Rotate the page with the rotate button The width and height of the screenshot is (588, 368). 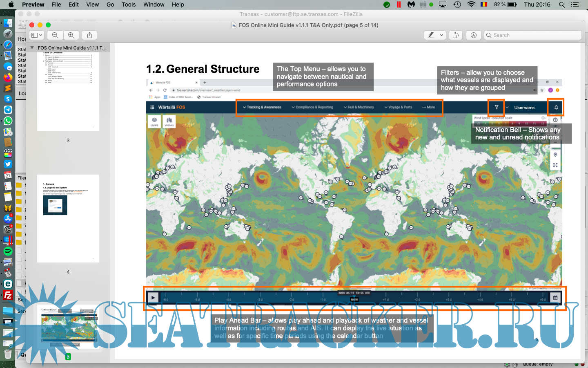(455, 35)
